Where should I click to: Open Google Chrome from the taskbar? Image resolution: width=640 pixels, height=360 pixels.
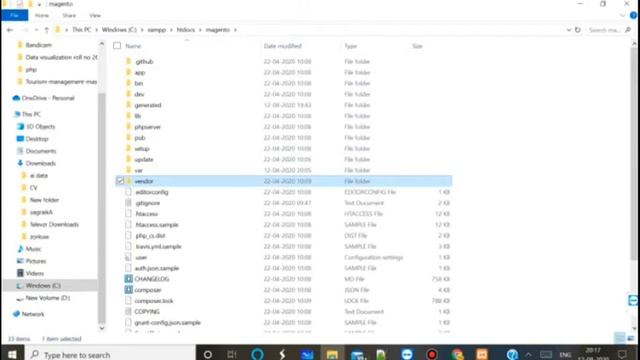[457, 354]
